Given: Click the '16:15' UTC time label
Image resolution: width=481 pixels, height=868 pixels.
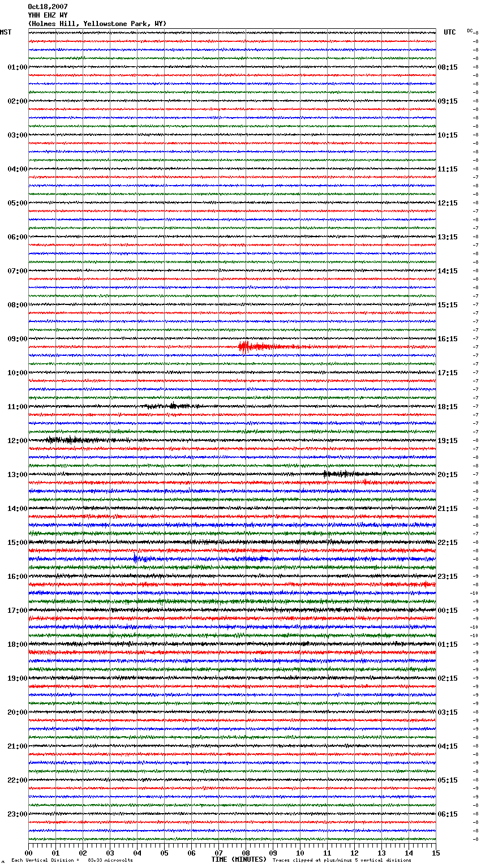Looking at the screenshot, I should click(448, 339).
